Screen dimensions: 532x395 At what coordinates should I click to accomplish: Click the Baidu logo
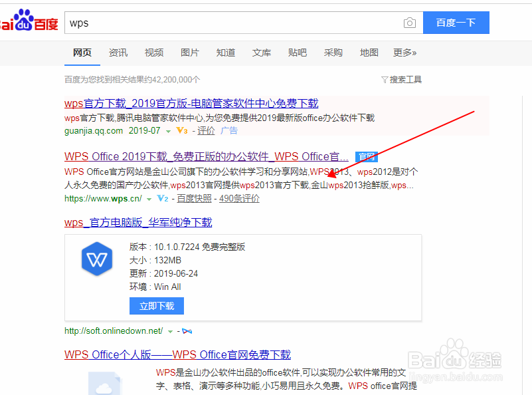tap(28, 20)
